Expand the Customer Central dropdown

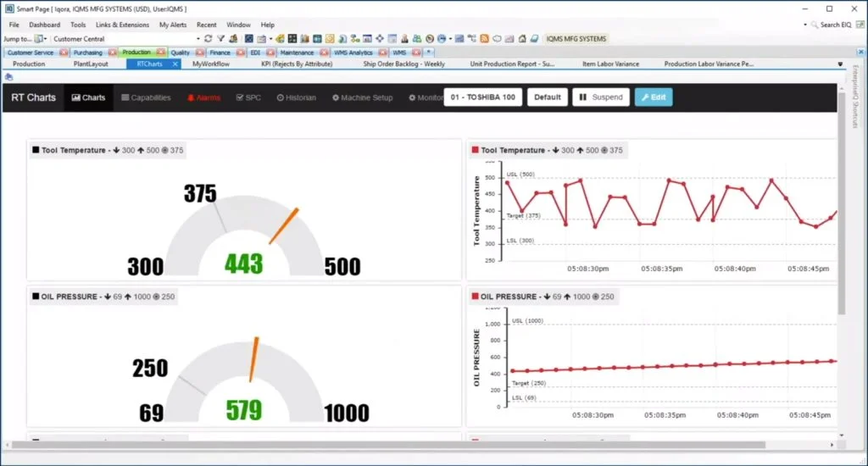(198, 39)
